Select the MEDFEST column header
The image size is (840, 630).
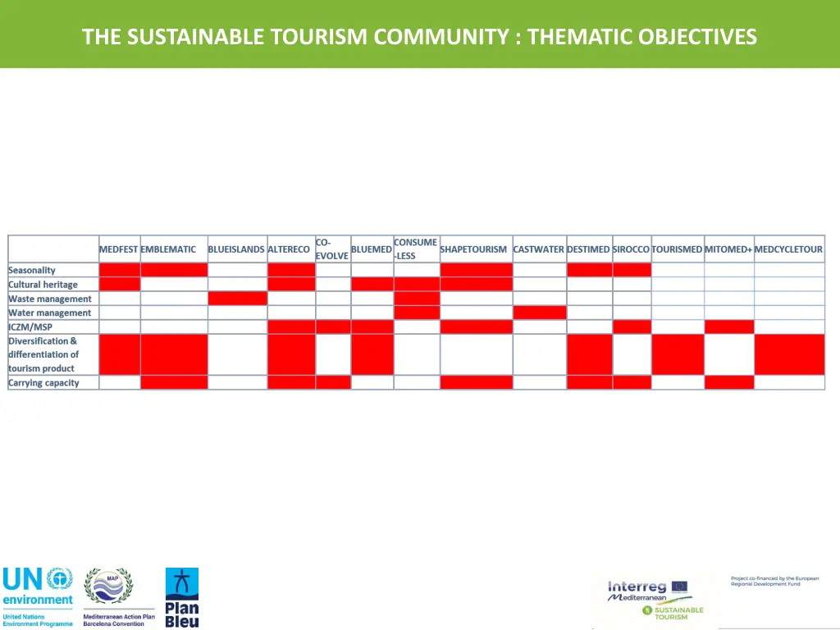(x=119, y=249)
